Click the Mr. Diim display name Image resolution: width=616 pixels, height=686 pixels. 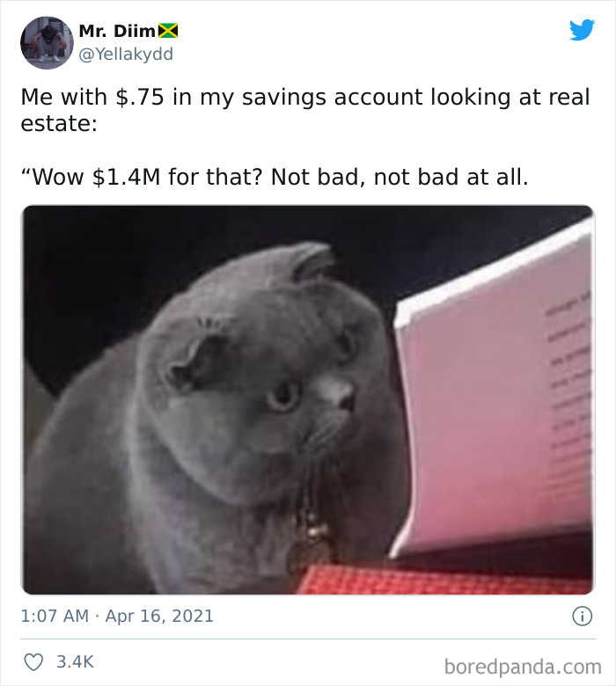[117, 31]
